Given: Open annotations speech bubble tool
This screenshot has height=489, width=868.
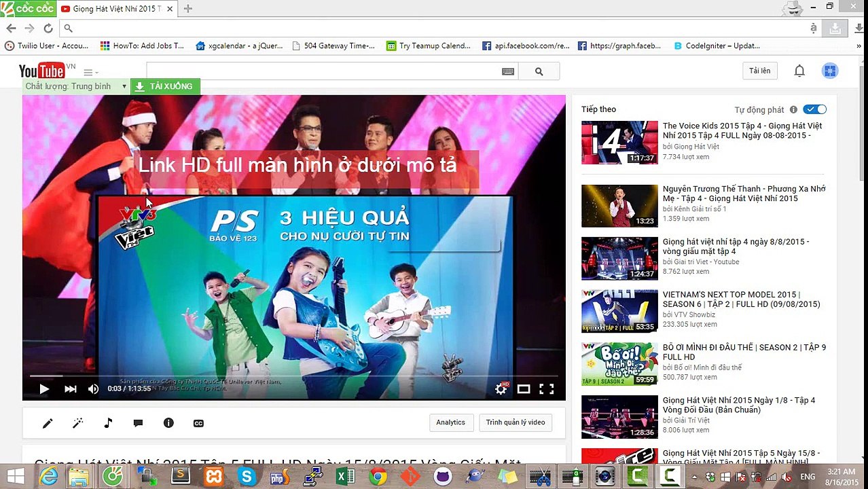Looking at the screenshot, I should [x=138, y=423].
